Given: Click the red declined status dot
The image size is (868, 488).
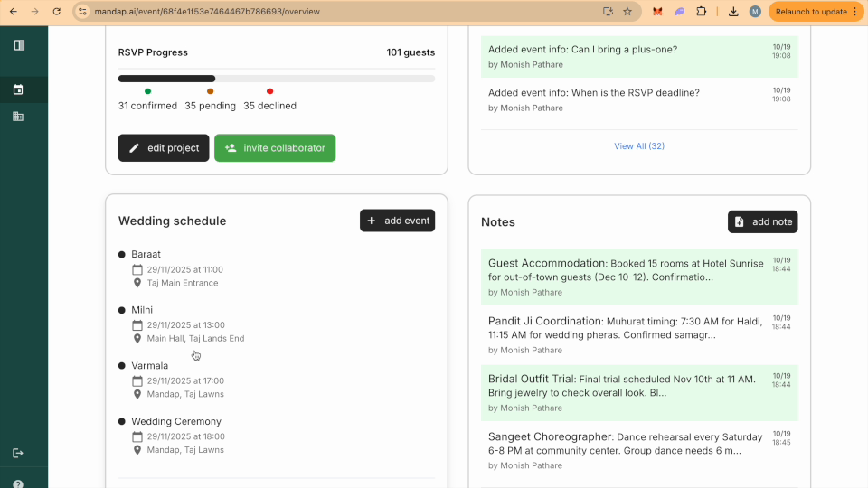Looking at the screenshot, I should 270,91.
